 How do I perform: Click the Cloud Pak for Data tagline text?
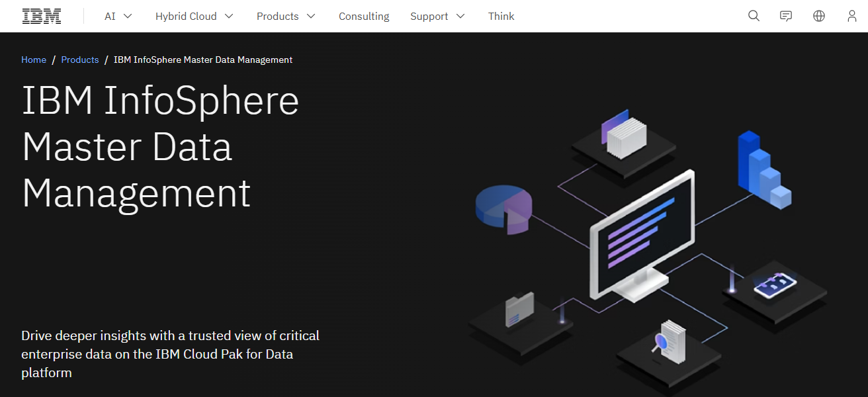170,354
